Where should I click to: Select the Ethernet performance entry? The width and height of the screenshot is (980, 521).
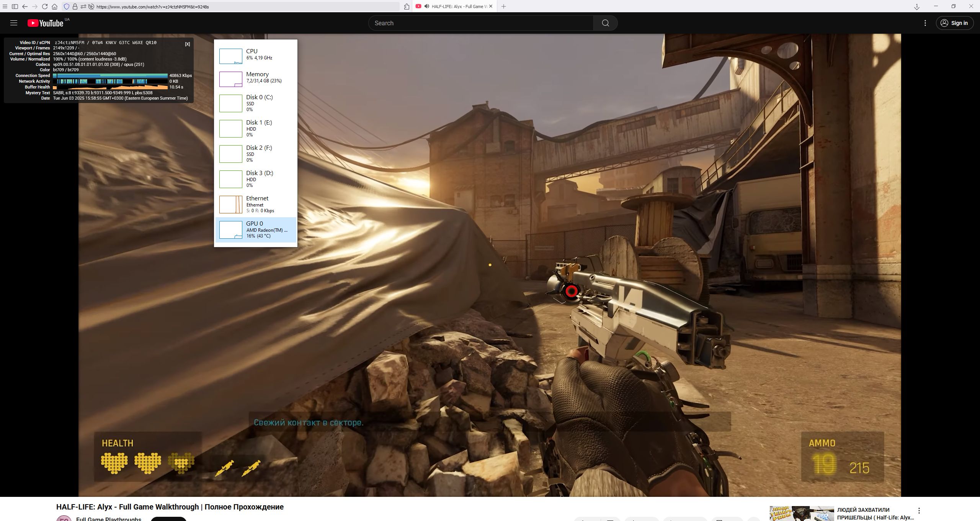click(255, 204)
